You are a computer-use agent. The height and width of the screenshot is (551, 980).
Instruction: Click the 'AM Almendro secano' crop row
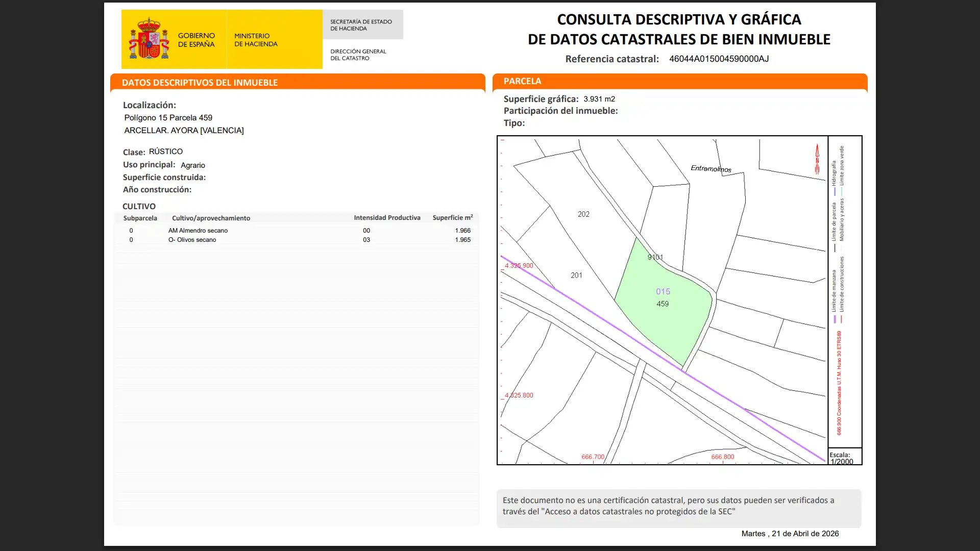[297, 231]
